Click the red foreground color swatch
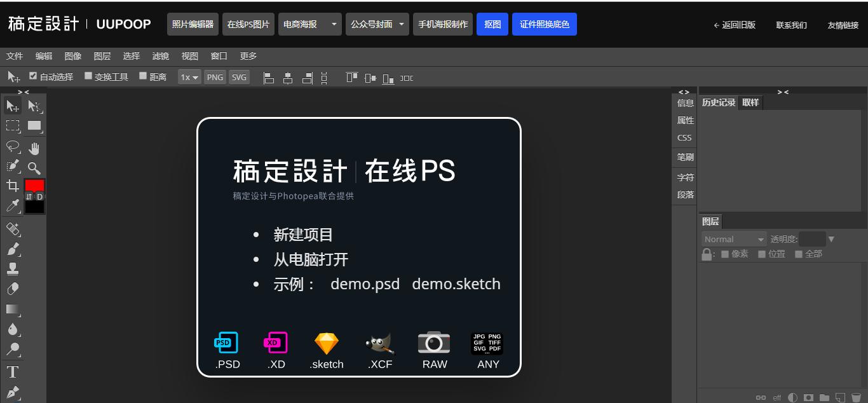The height and width of the screenshot is (403, 868). tap(34, 186)
